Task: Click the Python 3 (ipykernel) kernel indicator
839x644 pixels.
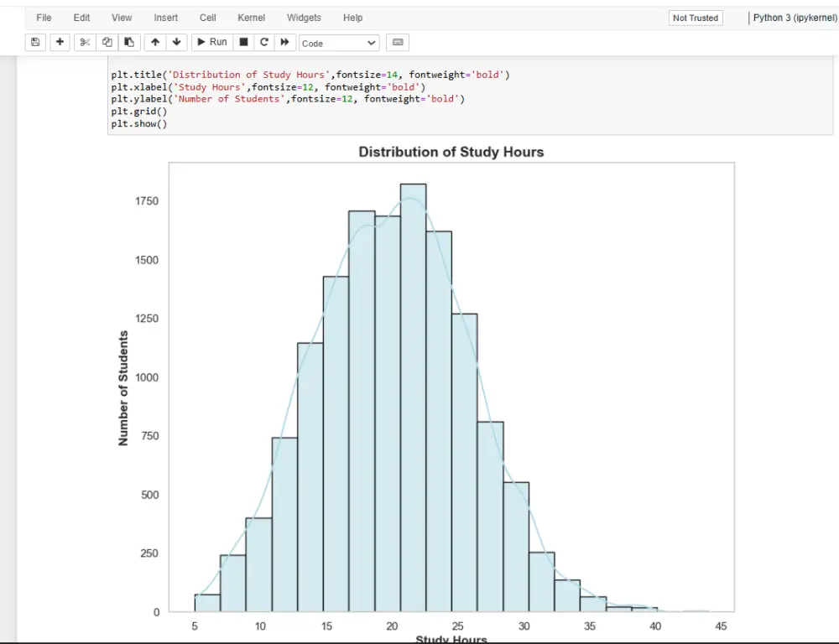Action: [794, 18]
